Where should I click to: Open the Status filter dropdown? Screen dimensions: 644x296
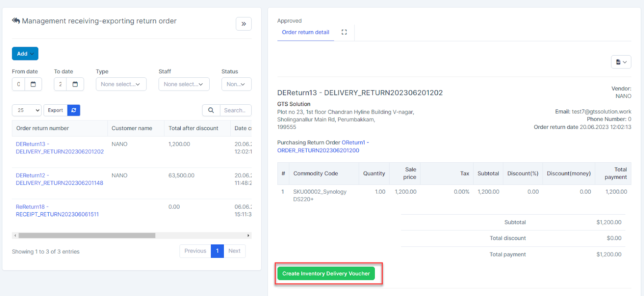tap(236, 84)
